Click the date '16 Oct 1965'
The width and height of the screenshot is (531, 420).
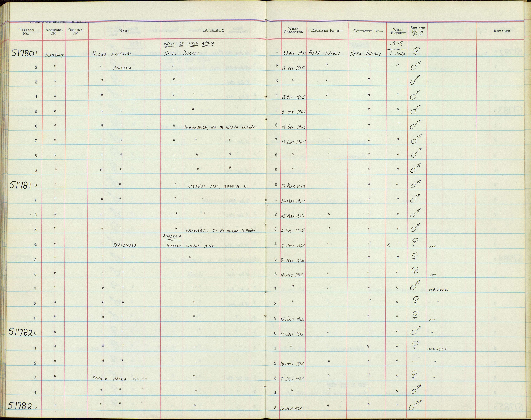coord(293,68)
